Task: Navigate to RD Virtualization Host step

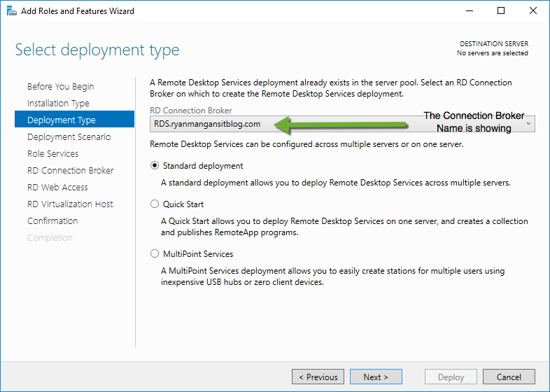Action: [70, 204]
